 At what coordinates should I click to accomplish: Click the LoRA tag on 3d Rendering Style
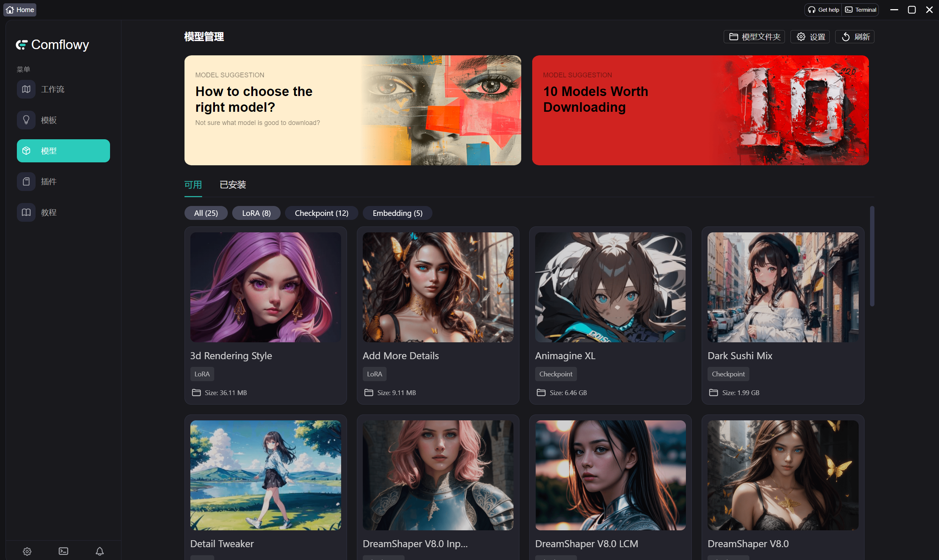[202, 374]
